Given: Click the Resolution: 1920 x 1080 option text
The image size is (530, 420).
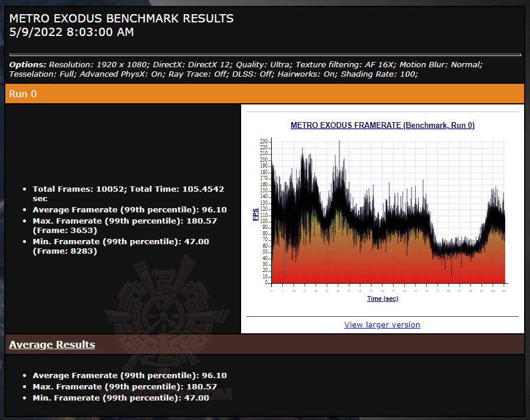Looking at the screenshot, I should click(x=99, y=64).
